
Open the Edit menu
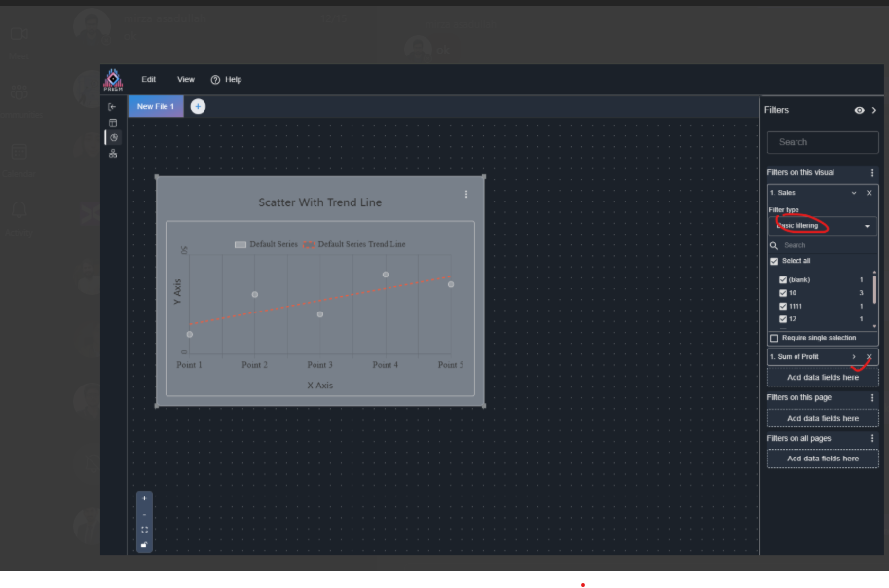[148, 80]
